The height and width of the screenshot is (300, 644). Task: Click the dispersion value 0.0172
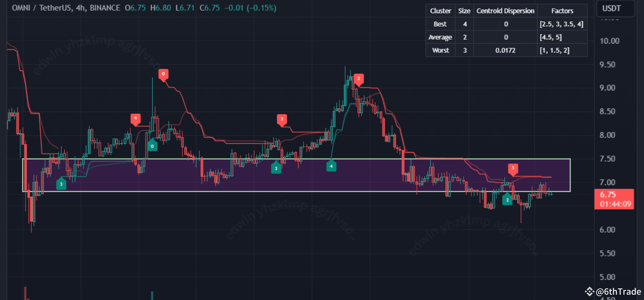(x=505, y=50)
